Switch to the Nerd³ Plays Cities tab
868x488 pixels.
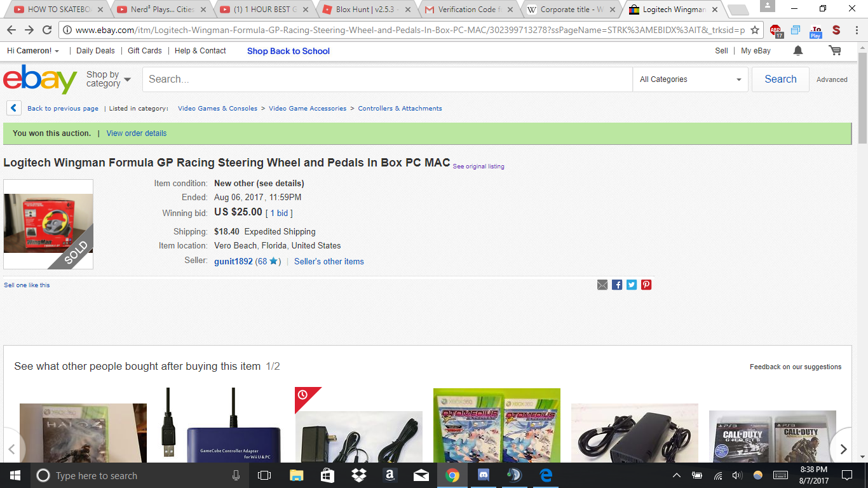(161, 10)
